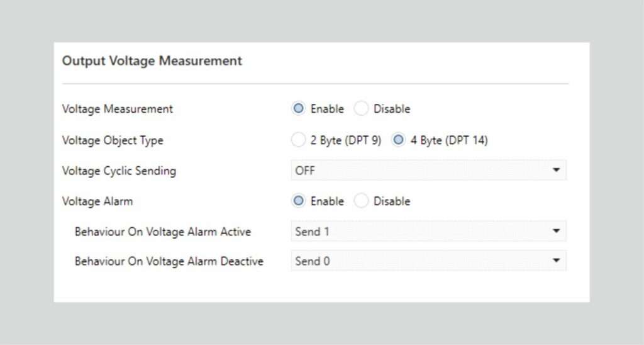Click the Voltage Alarm label
Screen dimensions: 644x345
coord(97,201)
